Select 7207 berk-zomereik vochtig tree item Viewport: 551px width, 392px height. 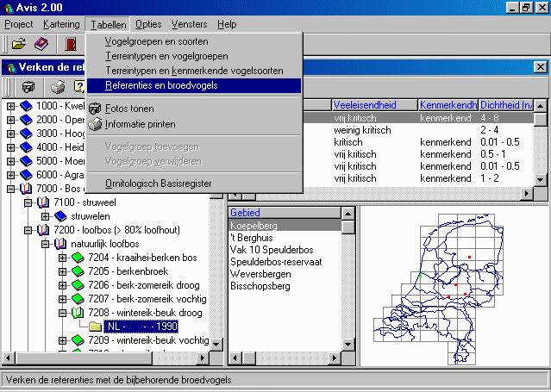click(x=147, y=299)
